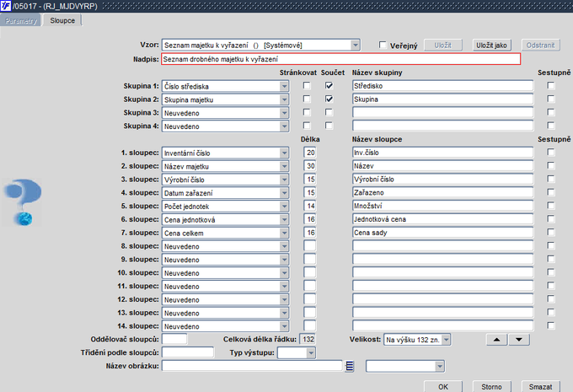Click Délka field for 1. sloupec
Image resolution: width=573 pixels, height=392 pixels.
(310, 153)
